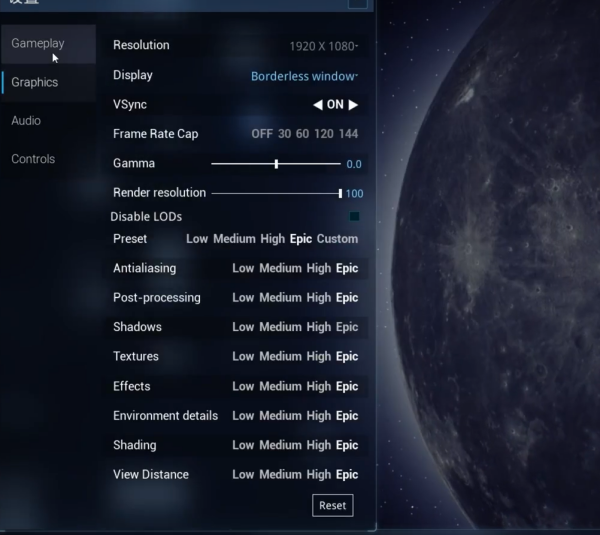This screenshot has width=600, height=535.
Task: Click the Render resolution value 100
Action: coord(354,194)
